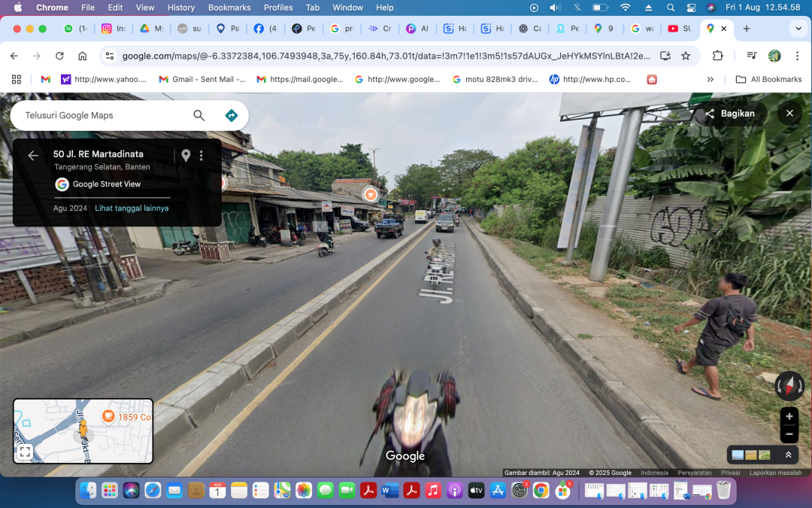The height and width of the screenshot is (508, 812).
Task: Zoom in with the plus button
Action: pyautogui.click(x=789, y=416)
